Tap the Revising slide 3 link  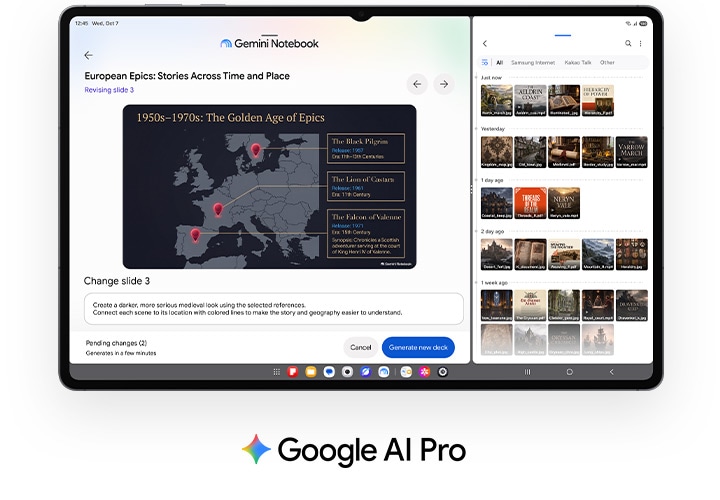[x=109, y=90]
